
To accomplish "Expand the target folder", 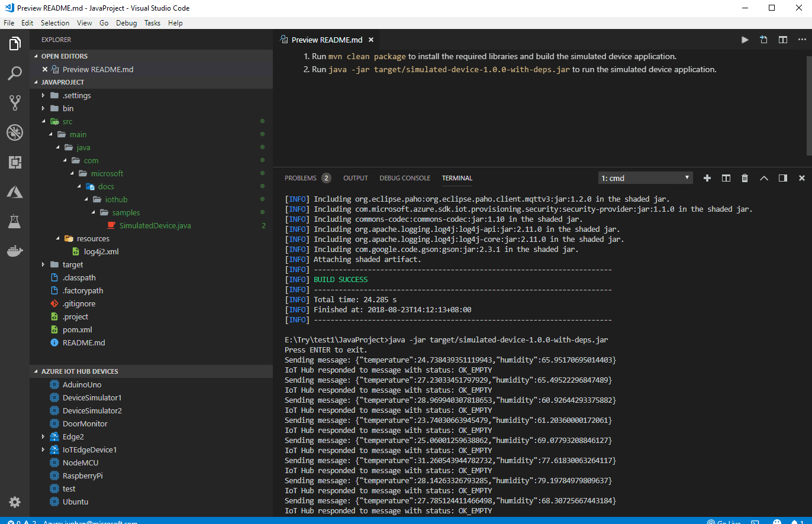I will [x=43, y=264].
